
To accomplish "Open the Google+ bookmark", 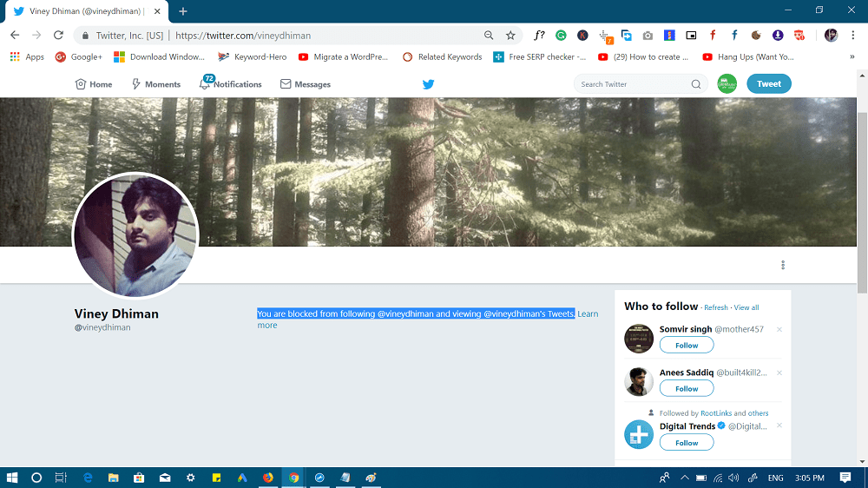I will (x=79, y=56).
